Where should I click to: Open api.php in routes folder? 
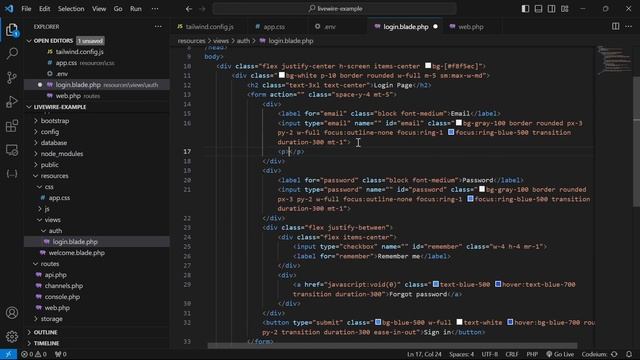pos(56,275)
